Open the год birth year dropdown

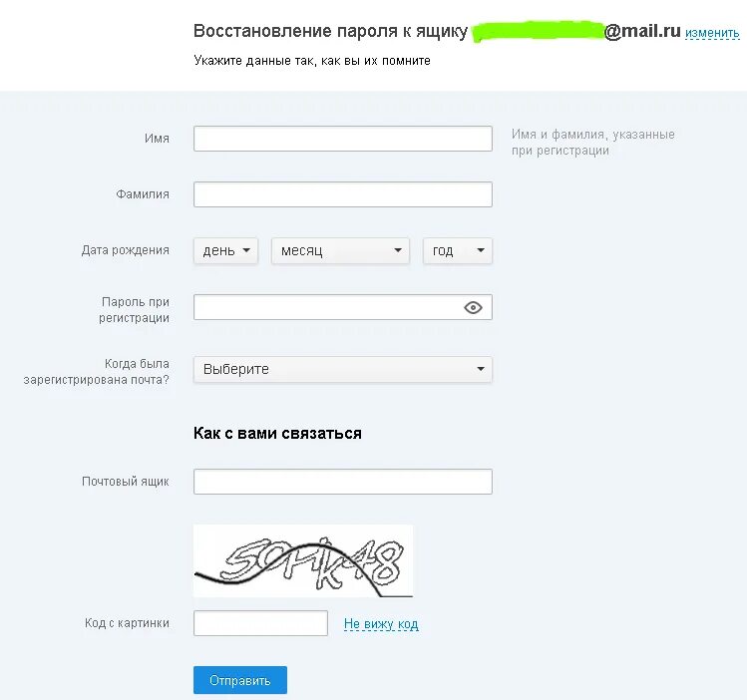pyautogui.click(x=458, y=250)
